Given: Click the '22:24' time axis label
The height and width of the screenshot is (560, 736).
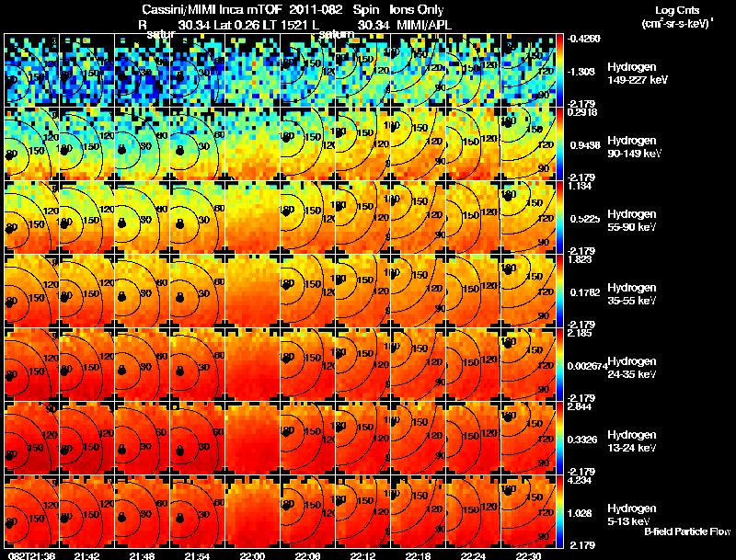Looking at the screenshot, I should 473,555.
